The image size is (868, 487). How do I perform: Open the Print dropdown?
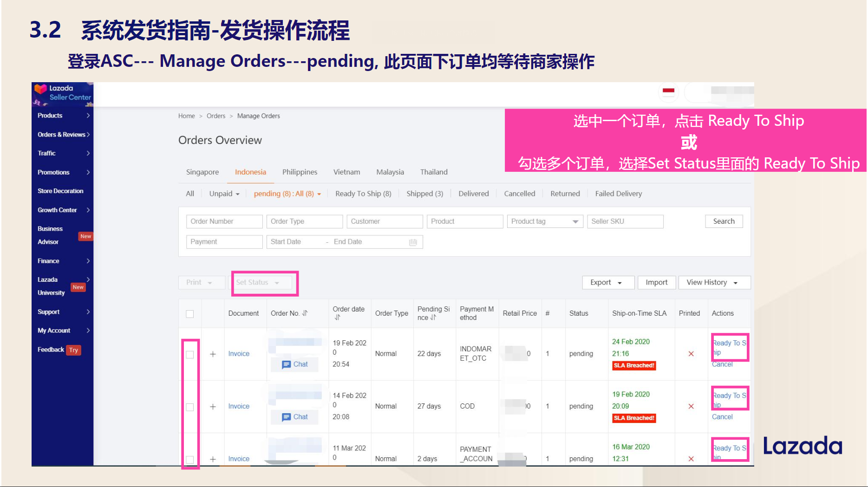point(202,282)
